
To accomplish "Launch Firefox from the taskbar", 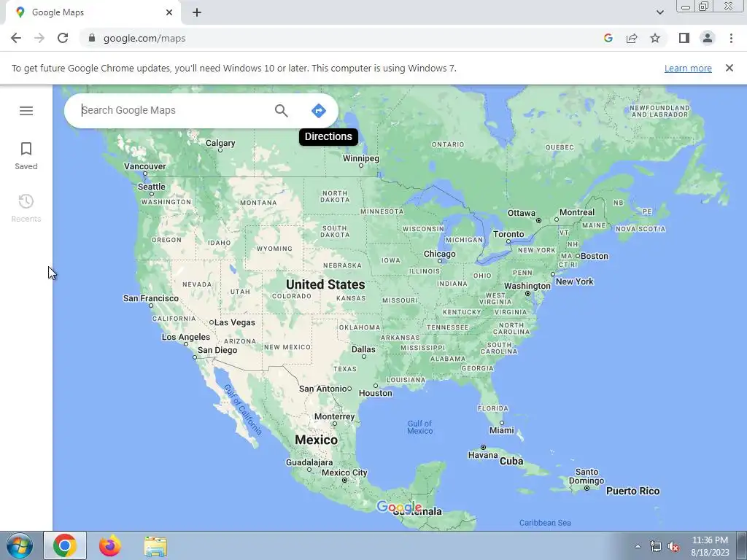I will [110, 545].
